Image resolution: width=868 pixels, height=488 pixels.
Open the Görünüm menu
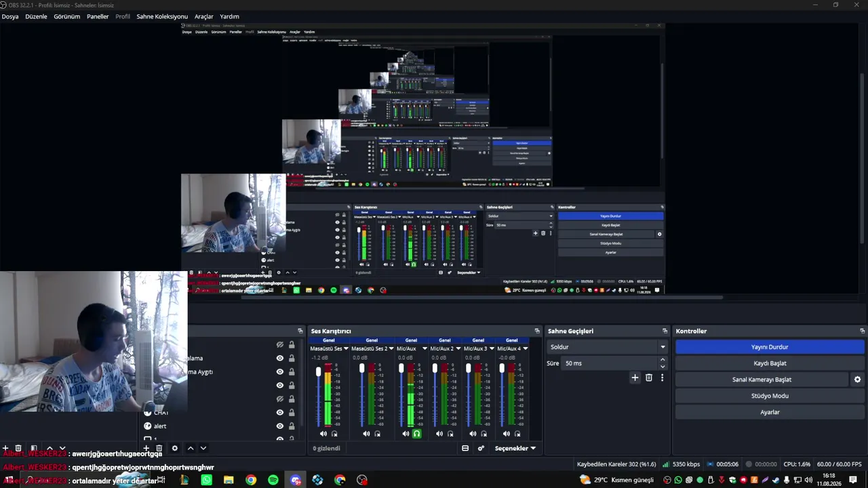click(x=67, y=16)
